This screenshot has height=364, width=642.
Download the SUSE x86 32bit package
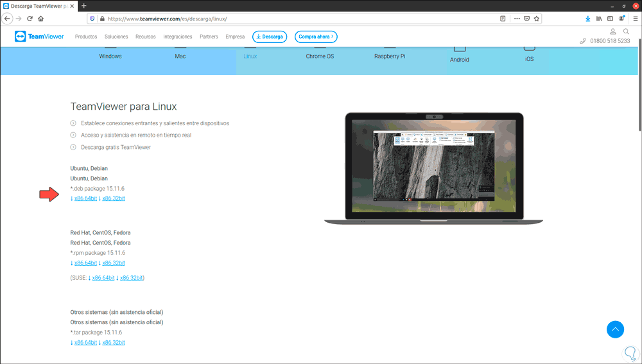point(131,277)
